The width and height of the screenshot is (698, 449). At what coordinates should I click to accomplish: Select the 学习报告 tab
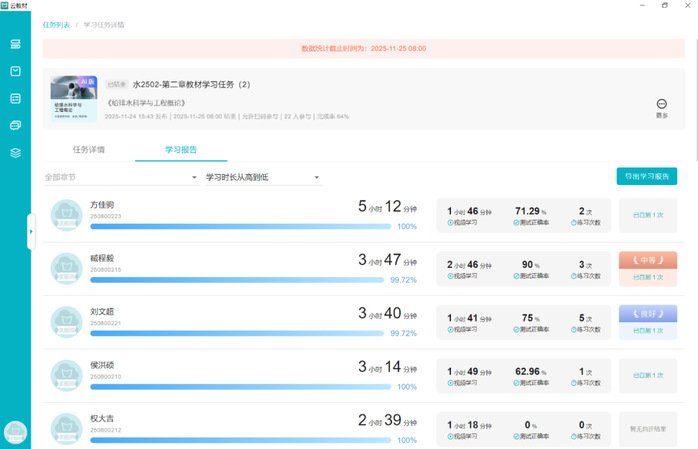coord(181,149)
